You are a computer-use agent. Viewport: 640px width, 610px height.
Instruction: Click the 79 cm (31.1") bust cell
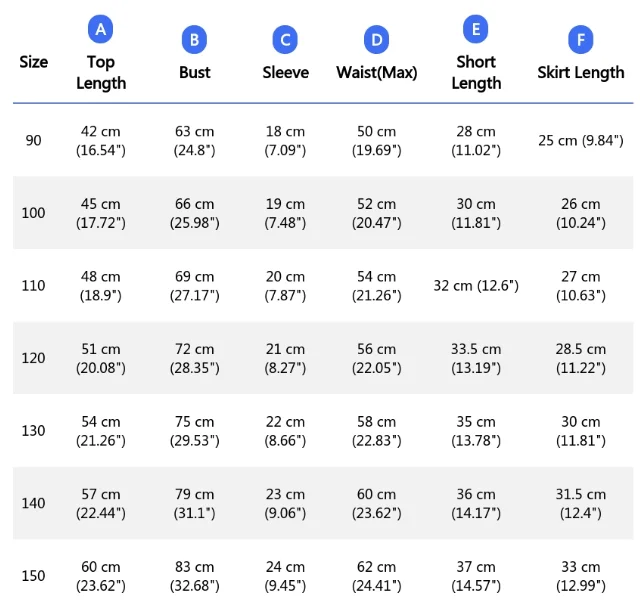point(195,503)
